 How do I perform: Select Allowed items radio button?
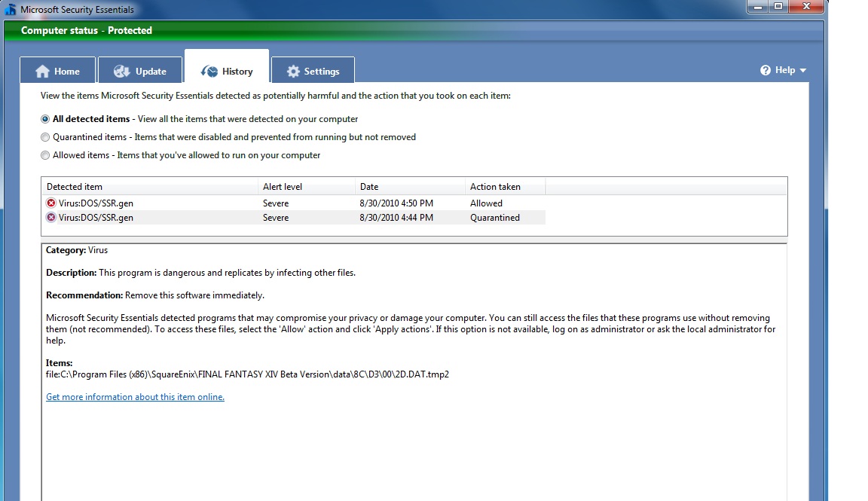coord(45,155)
